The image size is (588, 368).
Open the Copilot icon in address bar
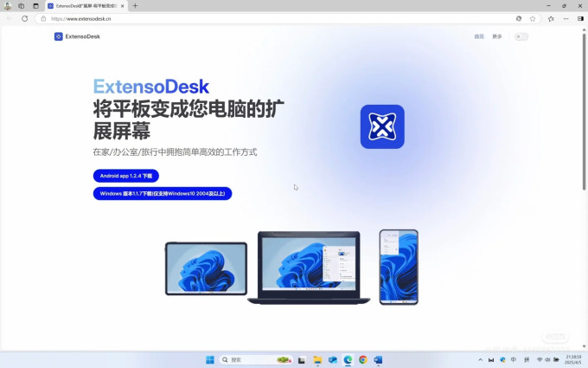coord(519,18)
